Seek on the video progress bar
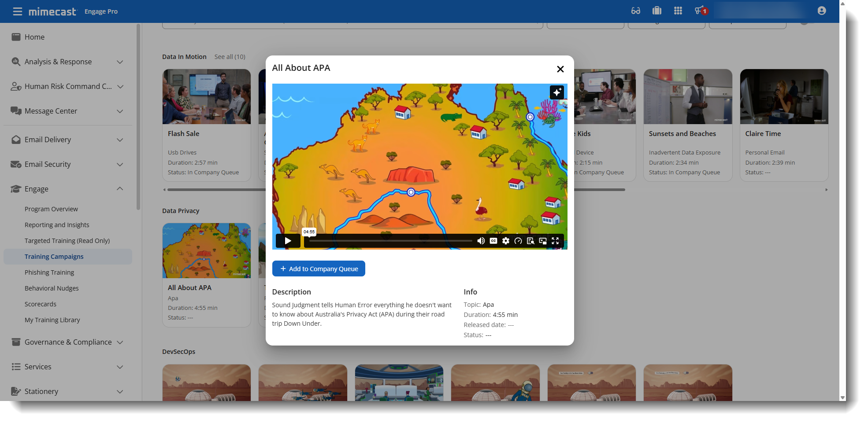 [390, 241]
